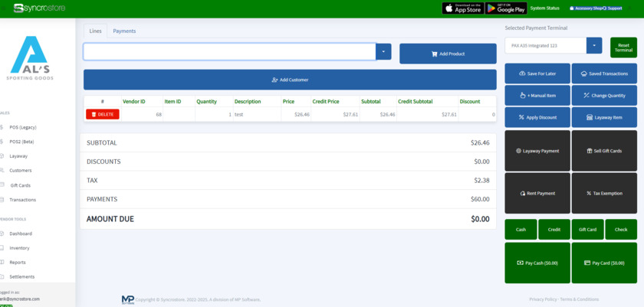
Task: Open Inventory in the sidebar
Action: pyautogui.click(x=20, y=248)
